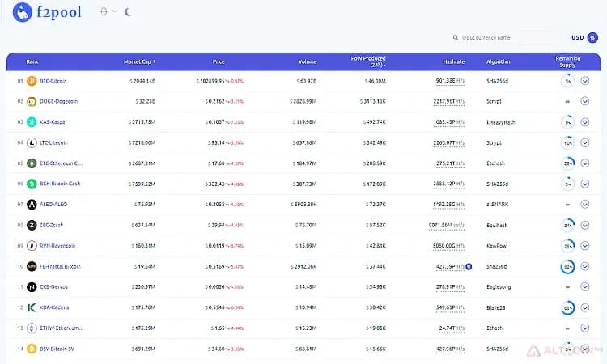607x364 pixels.
Task: Click the Bitcoin SV coin icon
Action: coord(32,349)
